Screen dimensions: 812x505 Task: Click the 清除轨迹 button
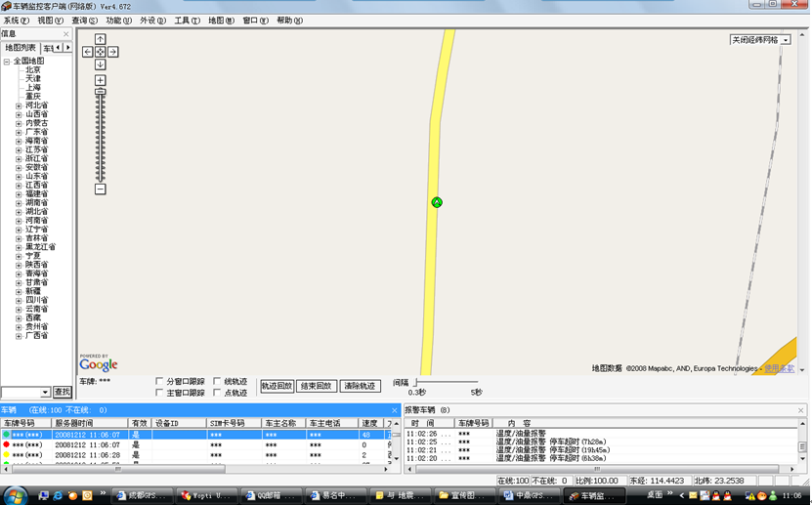click(360, 387)
